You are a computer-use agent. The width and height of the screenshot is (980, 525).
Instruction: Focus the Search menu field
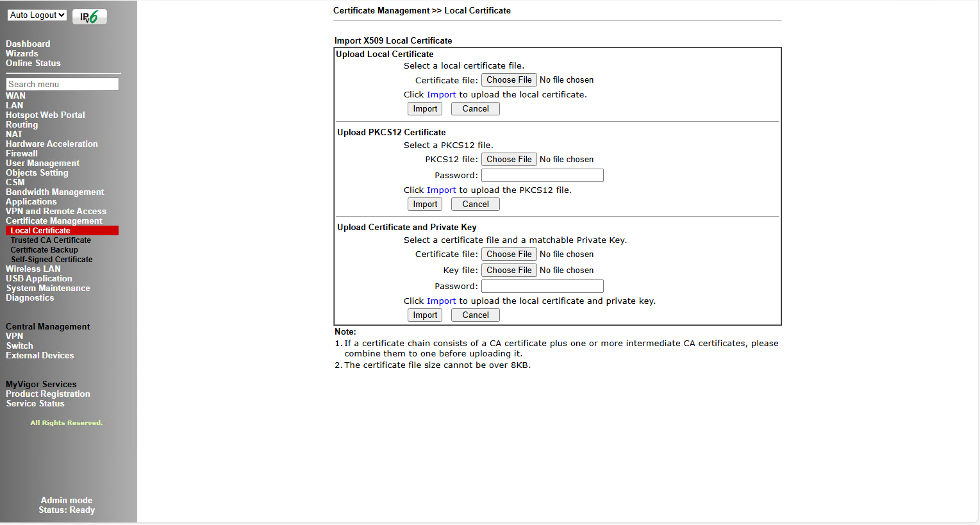tap(62, 84)
